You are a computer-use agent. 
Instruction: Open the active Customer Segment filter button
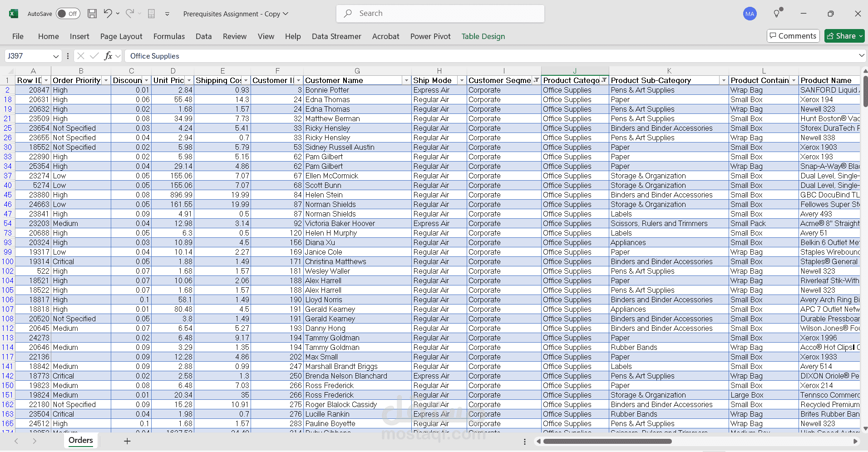pos(536,80)
